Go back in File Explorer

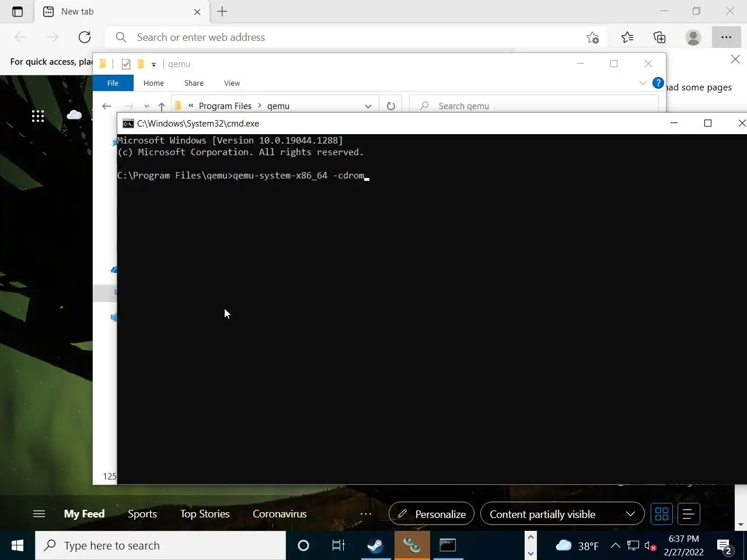tap(106, 106)
